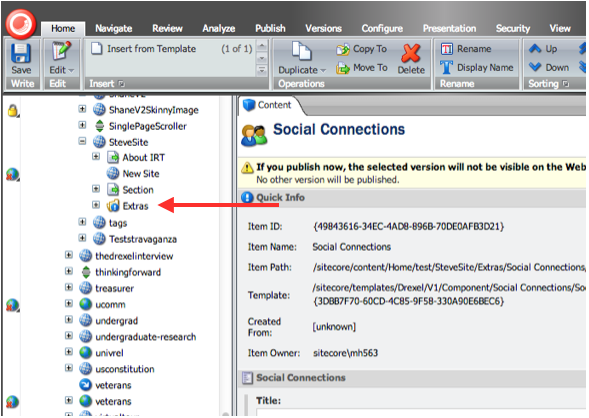Click the Display Name T icon
Viewport: 589px width, 418px height.
(446, 68)
